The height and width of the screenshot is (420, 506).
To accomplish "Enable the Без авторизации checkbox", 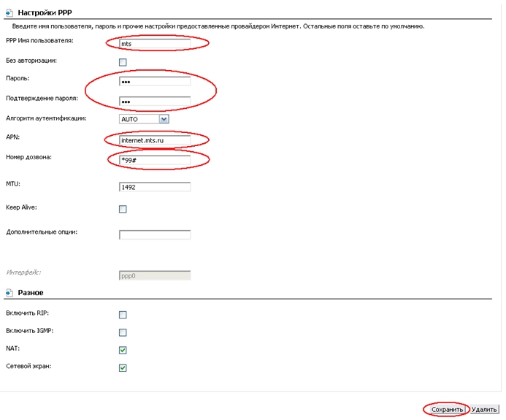I will [123, 62].
